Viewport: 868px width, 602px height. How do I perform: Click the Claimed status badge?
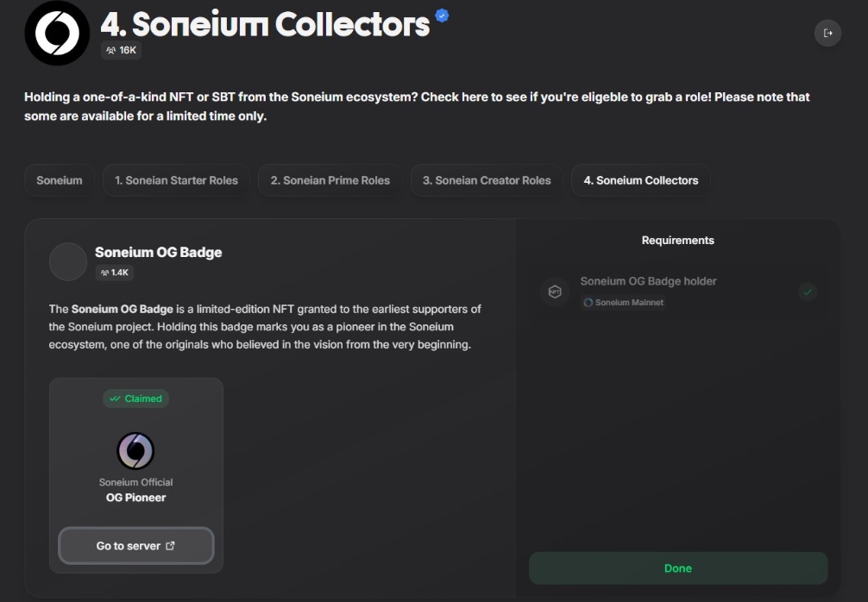[135, 398]
